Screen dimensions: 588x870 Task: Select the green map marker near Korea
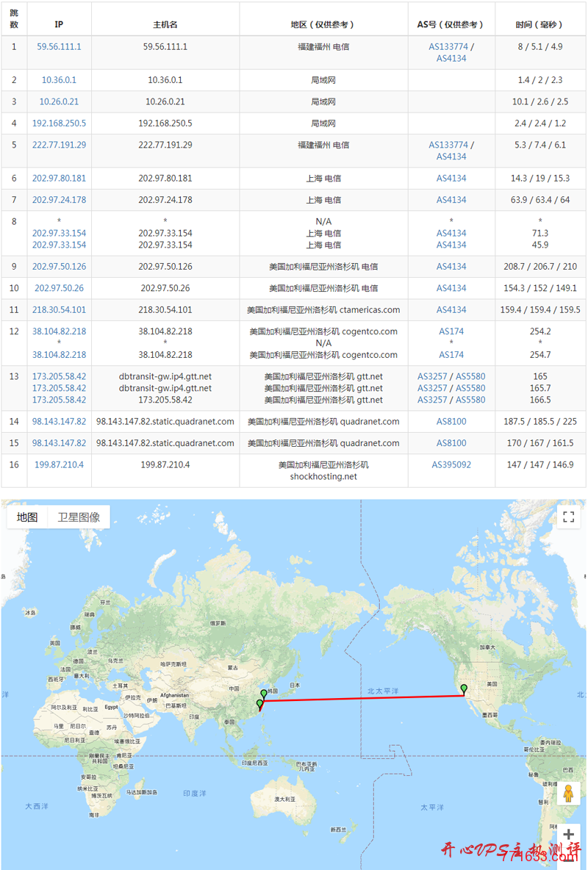(x=264, y=694)
